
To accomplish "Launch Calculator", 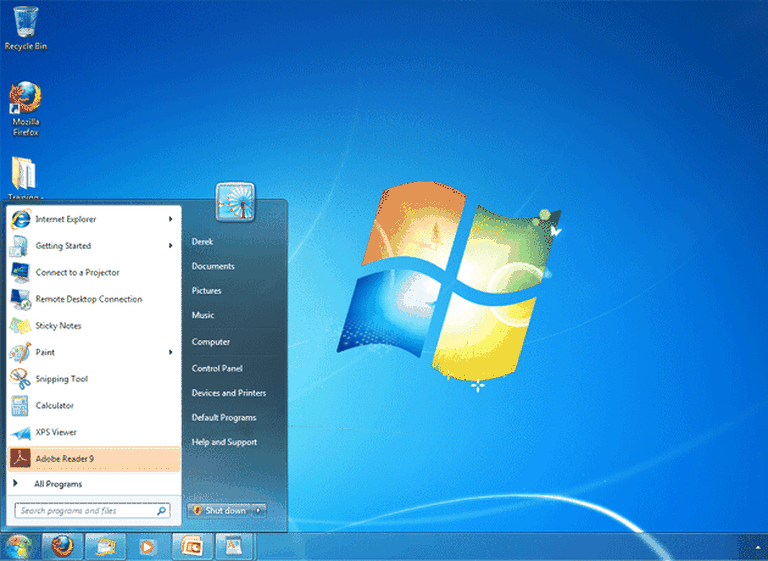I will 93,405.
